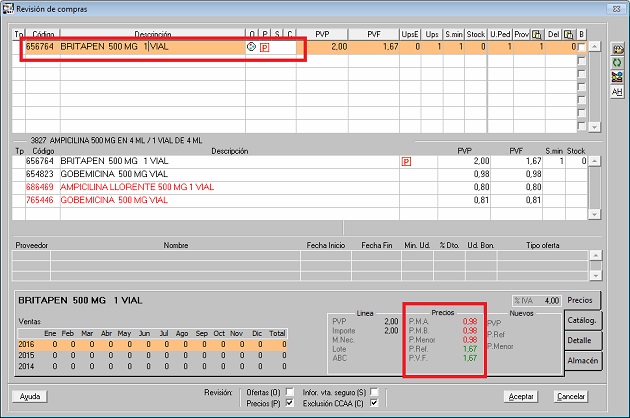Select row 654823 GOBEMICINA 500 MG VIAL

(300, 174)
